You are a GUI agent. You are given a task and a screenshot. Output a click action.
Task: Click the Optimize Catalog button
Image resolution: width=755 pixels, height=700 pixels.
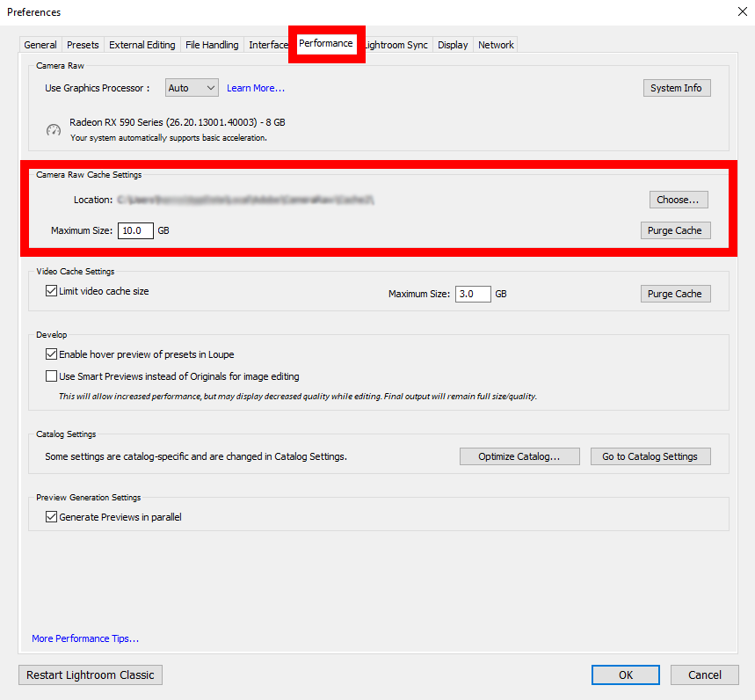519,456
